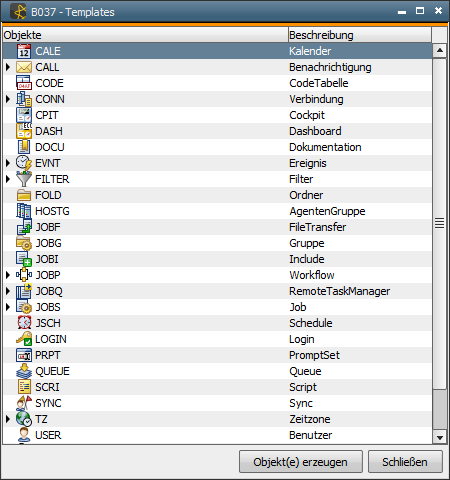Sort by the Beschreibung column header
This screenshot has width=450, height=480.
click(360, 35)
